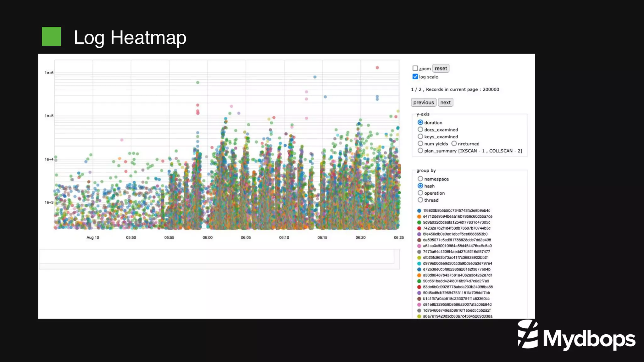Select nreturned radio button
This screenshot has width=644, height=362.
pyautogui.click(x=454, y=144)
